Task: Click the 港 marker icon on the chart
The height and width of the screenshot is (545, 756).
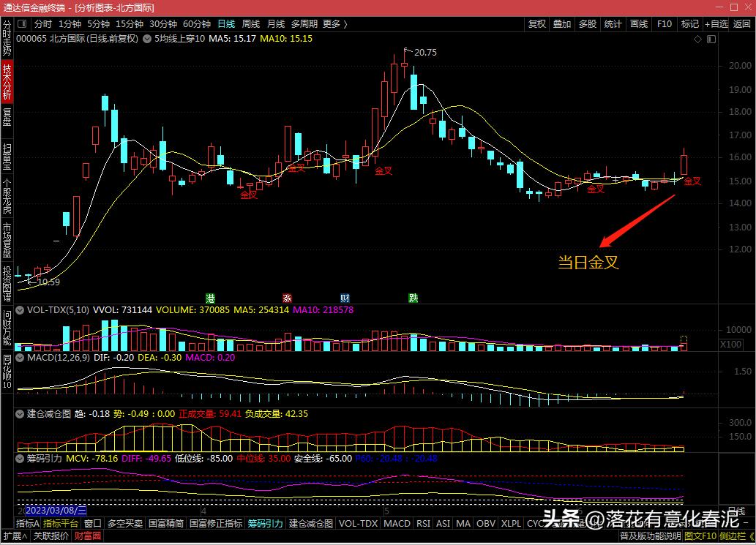Action: point(210,298)
